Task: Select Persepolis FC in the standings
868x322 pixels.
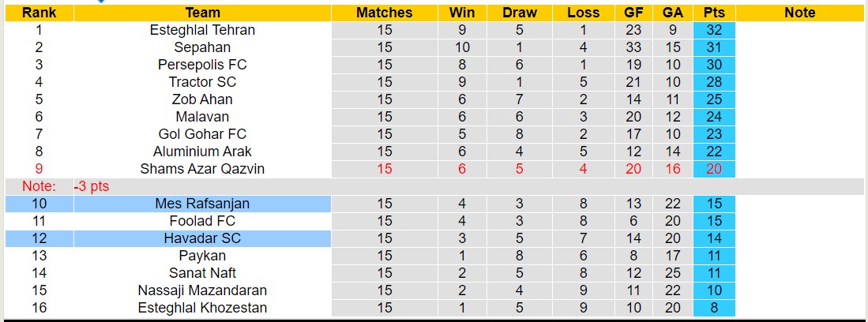Action: tap(202, 65)
